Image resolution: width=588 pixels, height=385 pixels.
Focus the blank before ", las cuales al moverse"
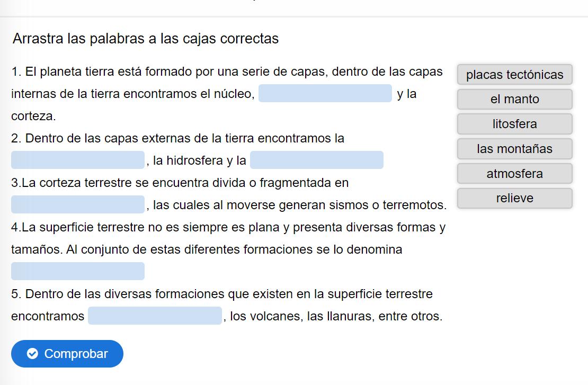(78, 204)
